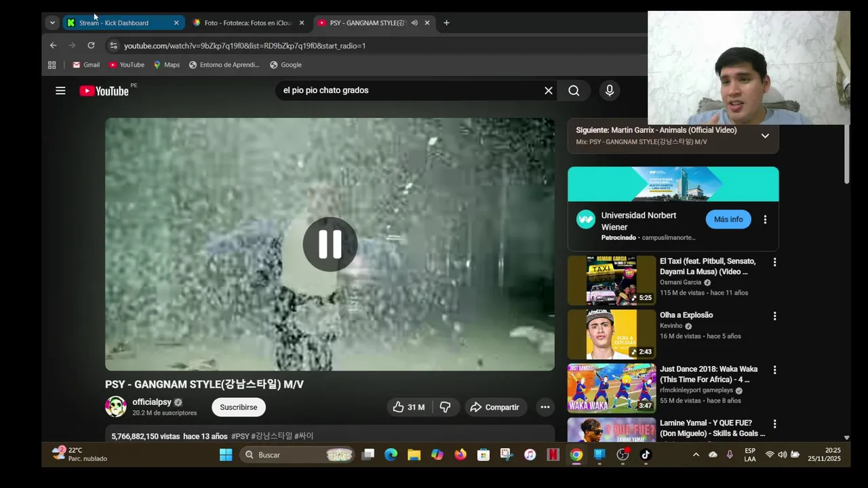Open the officialpsy channel name link

152,402
